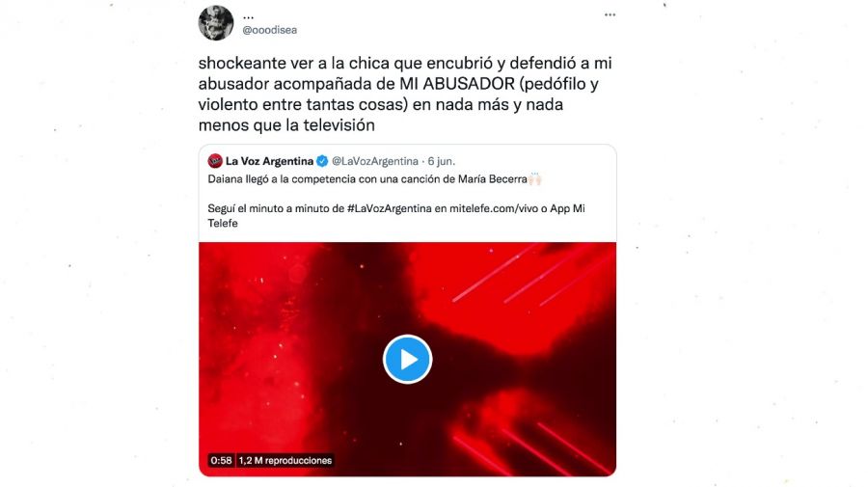Click the @LaVozArgentina handle in quoted tweet
This screenshot has width=868, height=487.
click(x=375, y=161)
